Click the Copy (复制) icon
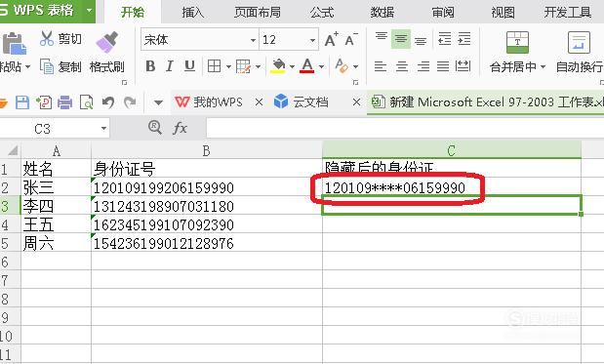Image resolution: width=604 pixels, height=364 pixels. point(47,66)
